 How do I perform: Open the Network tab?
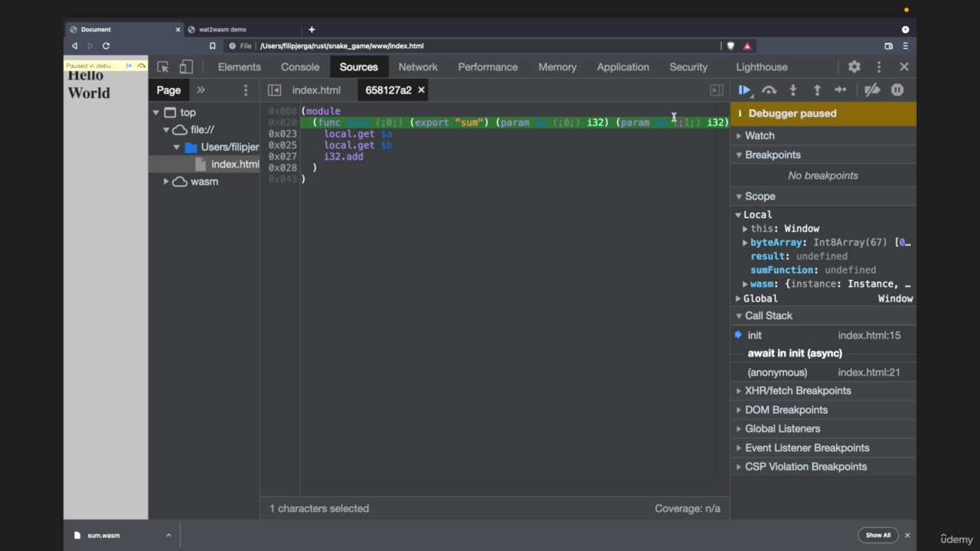coord(418,67)
